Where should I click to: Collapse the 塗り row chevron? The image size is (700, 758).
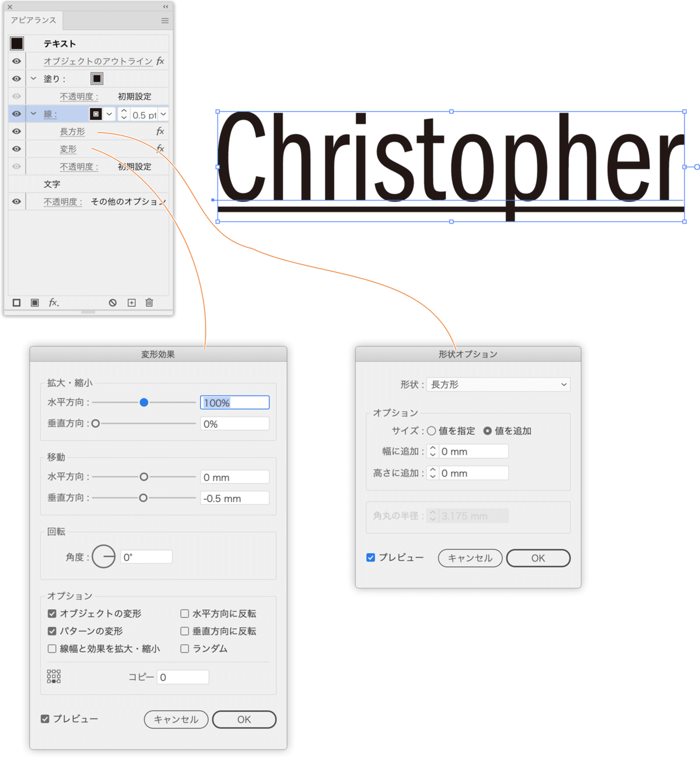33,79
